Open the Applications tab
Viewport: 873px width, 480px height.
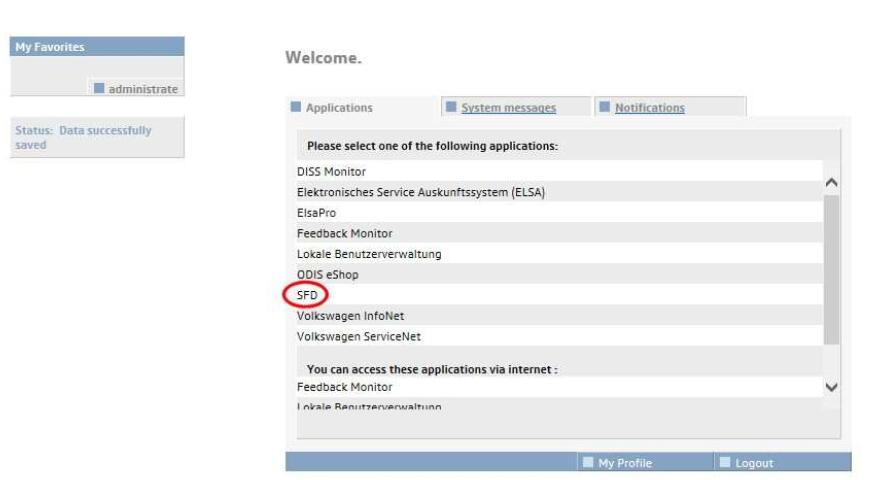coord(339,107)
